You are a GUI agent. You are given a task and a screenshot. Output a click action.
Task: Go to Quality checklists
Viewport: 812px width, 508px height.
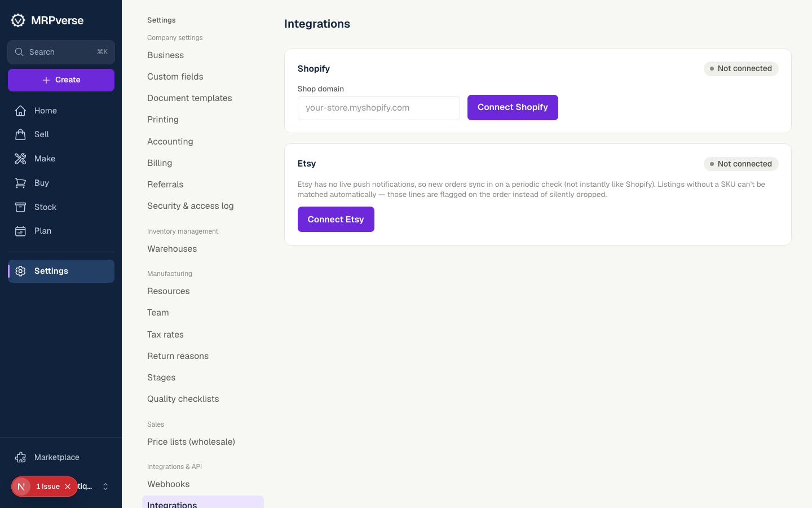tap(183, 399)
